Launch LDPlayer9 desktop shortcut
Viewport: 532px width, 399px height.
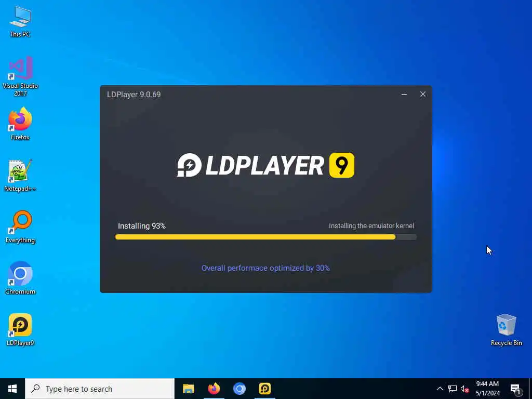point(20,329)
